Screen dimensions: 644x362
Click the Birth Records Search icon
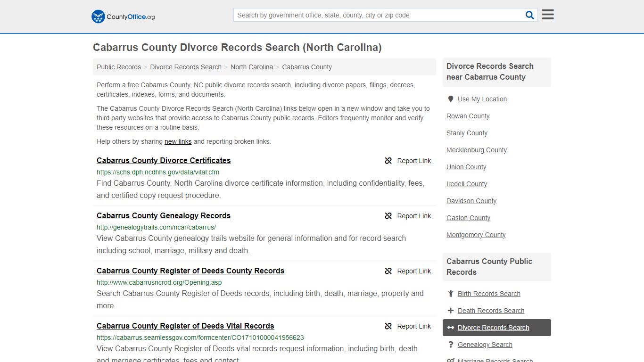point(450,294)
